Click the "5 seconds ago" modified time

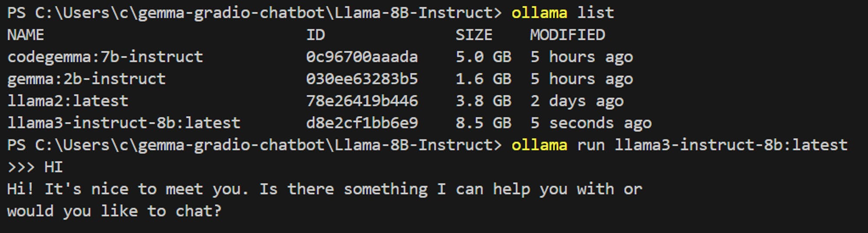pos(591,123)
